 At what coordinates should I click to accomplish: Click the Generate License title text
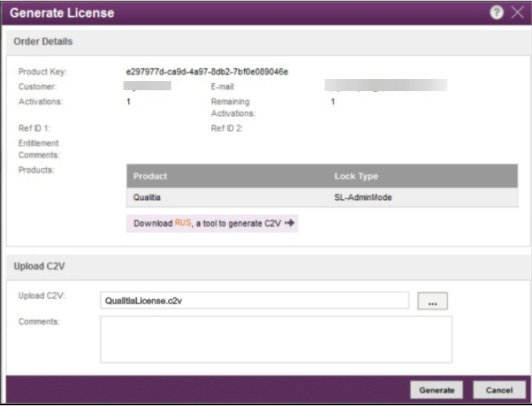pos(62,13)
